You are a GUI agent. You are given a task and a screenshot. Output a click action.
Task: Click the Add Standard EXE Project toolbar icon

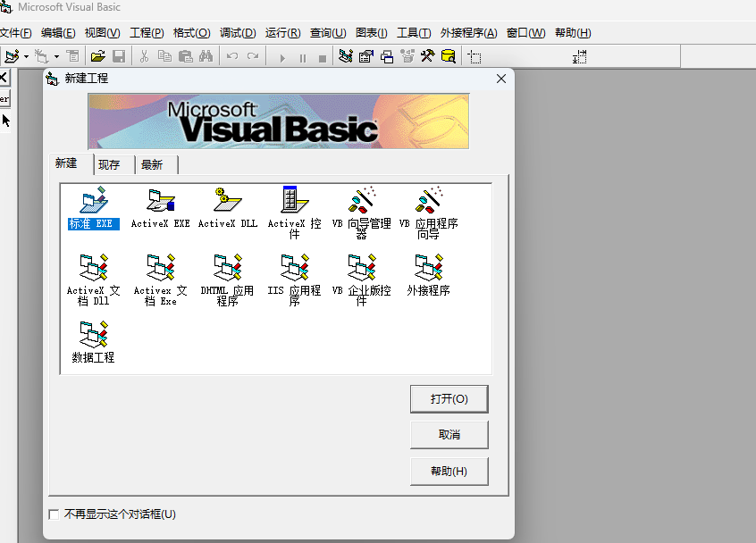pyautogui.click(x=12, y=57)
